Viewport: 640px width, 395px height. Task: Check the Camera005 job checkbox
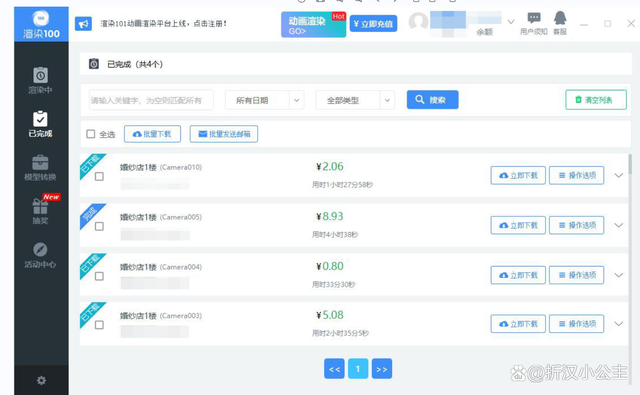click(99, 226)
